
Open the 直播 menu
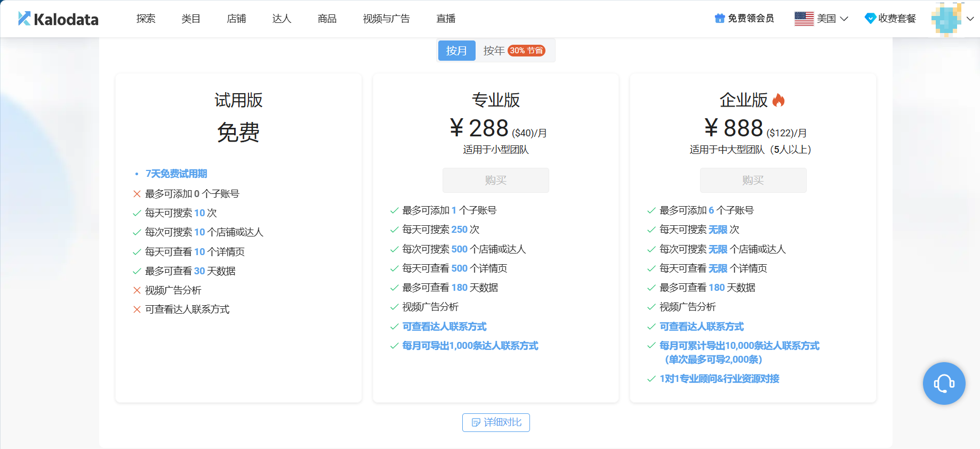(446, 19)
